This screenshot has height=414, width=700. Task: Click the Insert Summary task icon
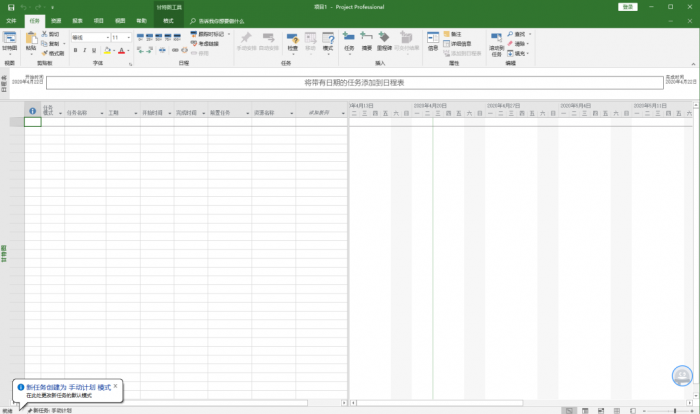(x=366, y=38)
